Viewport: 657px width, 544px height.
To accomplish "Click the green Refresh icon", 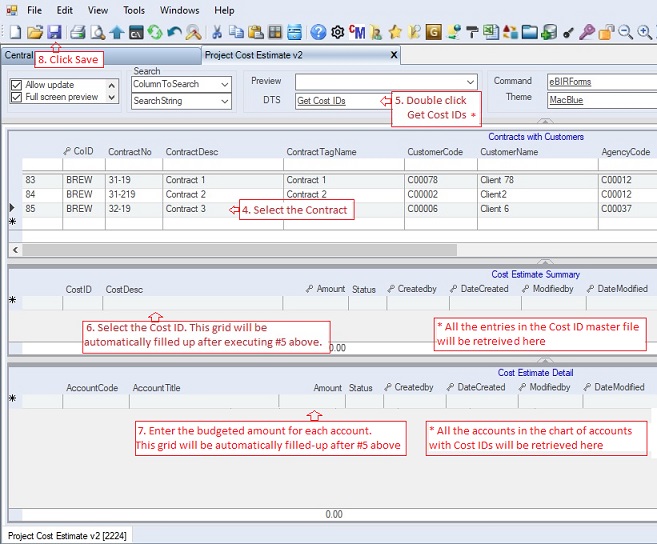I will (x=155, y=32).
